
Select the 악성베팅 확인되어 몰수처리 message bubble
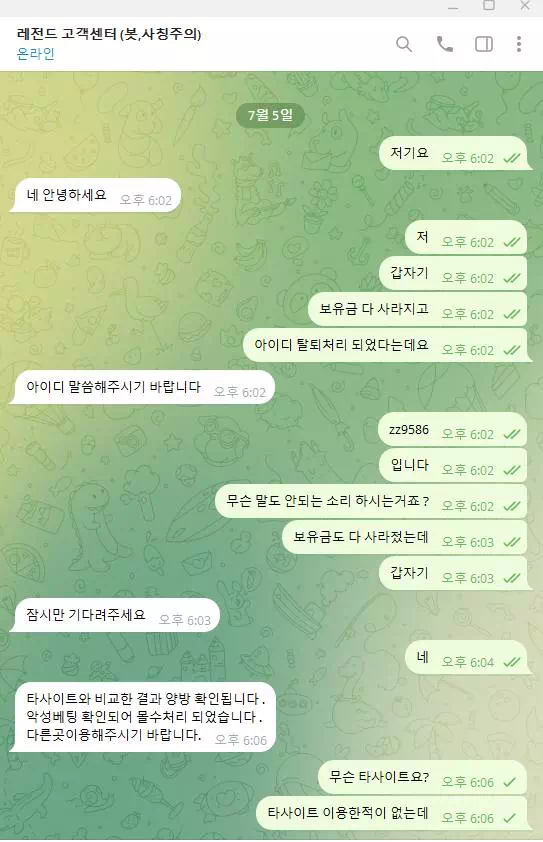tap(143, 717)
